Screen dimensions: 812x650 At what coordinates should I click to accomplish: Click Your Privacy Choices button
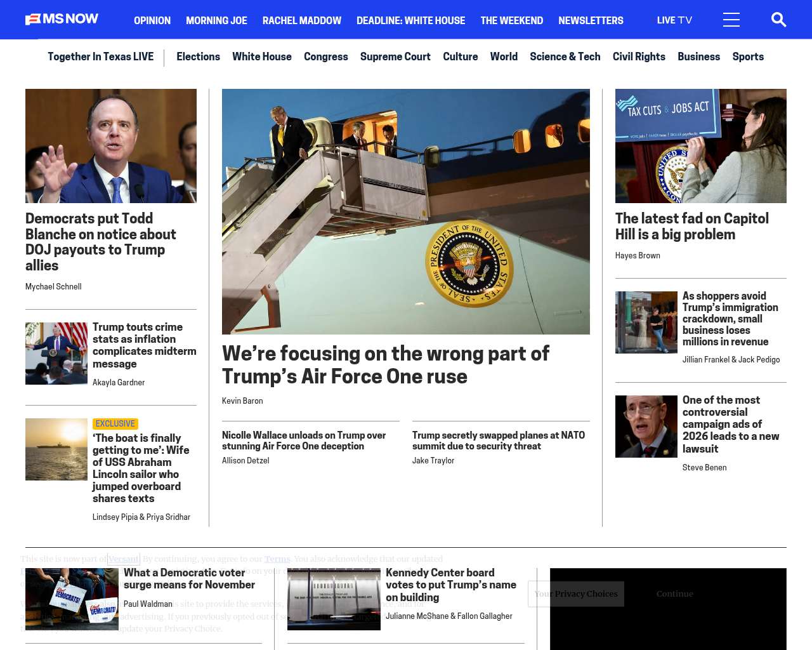click(576, 594)
